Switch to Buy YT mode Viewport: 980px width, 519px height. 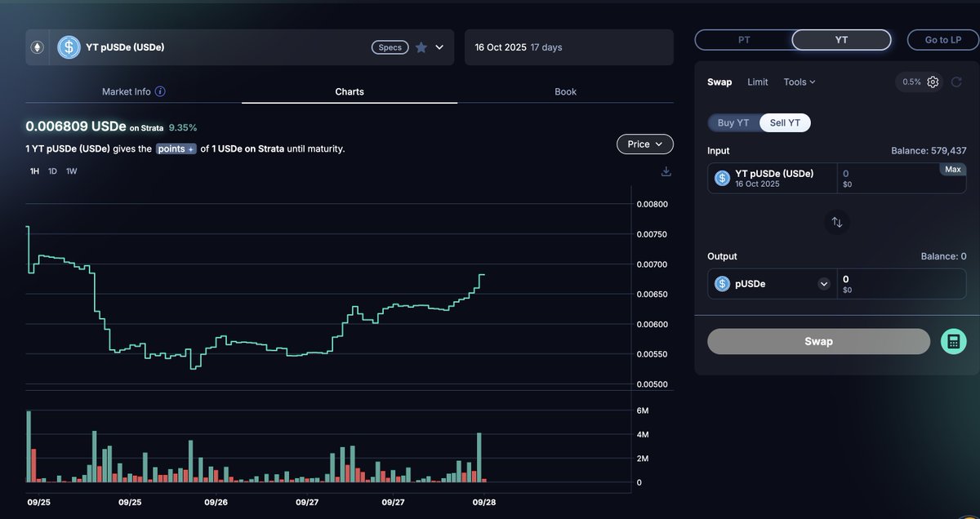733,122
